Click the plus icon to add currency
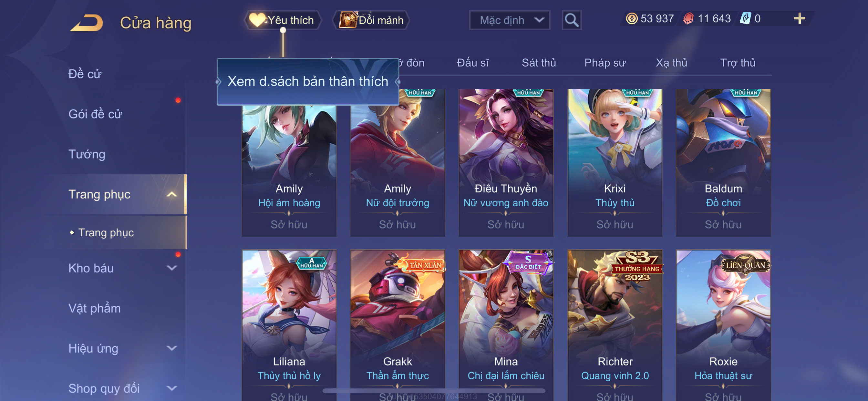Image resolution: width=868 pixels, height=401 pixels. [x=799, y=18]
